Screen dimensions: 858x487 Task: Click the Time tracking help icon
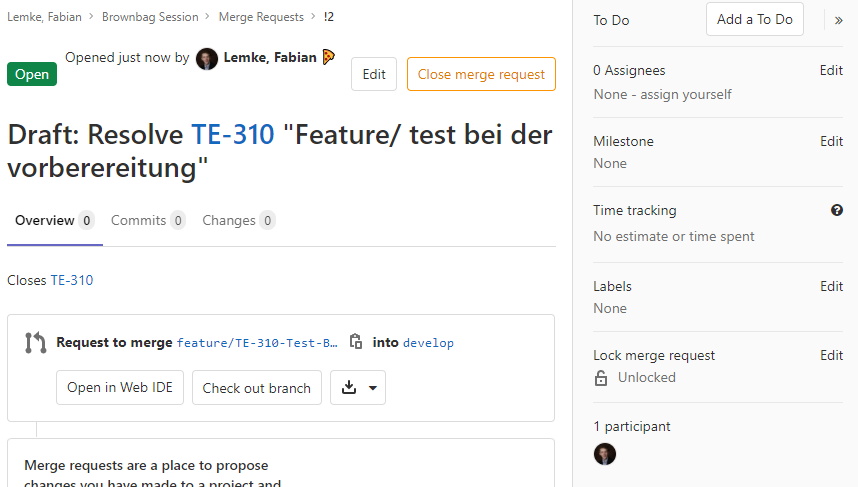point(836,210)
